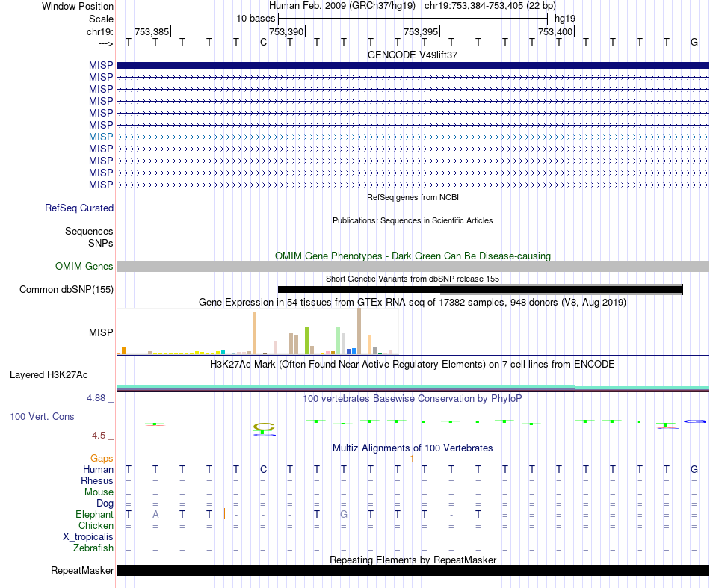
Task: Click the Zebrafish alignment row label
Action: 93,548
